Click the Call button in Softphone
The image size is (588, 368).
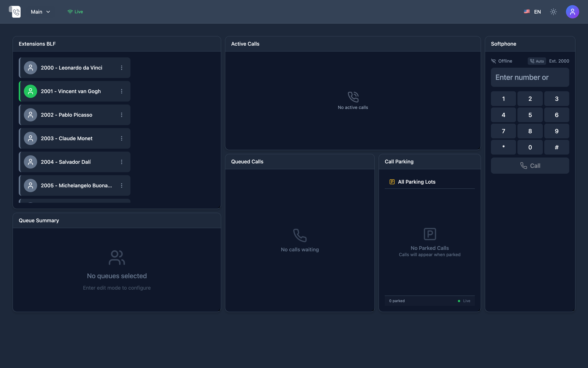[530, 166]
